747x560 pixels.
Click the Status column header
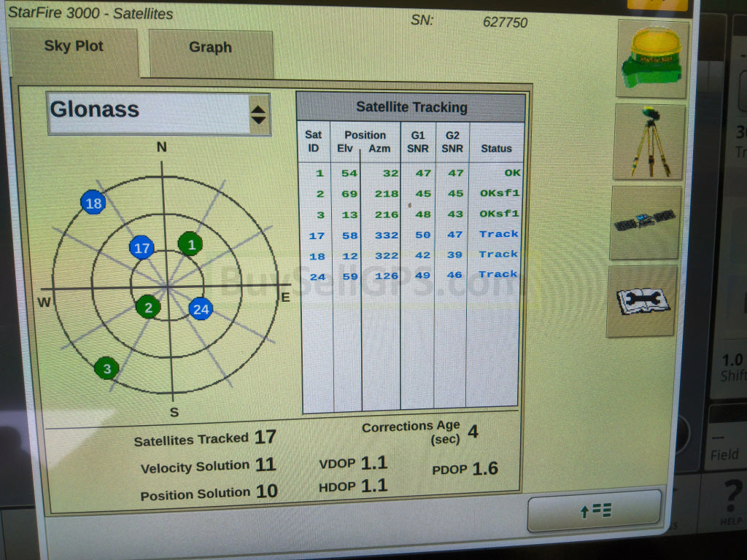496,149
